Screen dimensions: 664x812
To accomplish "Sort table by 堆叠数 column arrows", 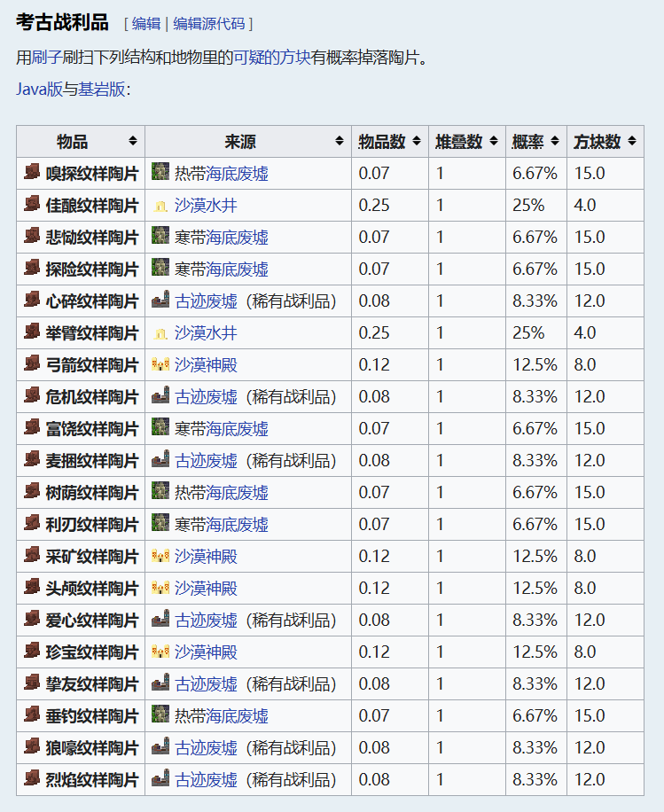I will coord(494,141).
